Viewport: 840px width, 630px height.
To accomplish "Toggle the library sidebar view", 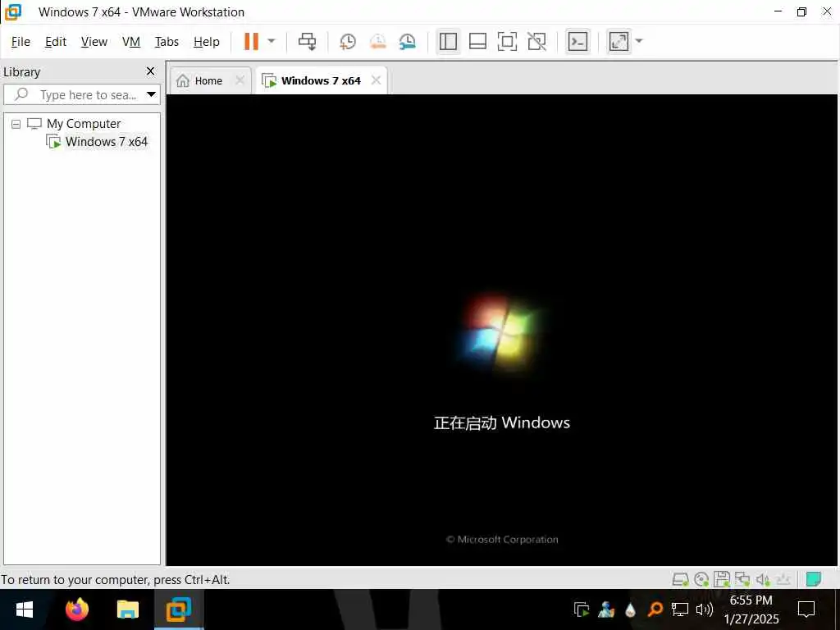I will pyautogui.click(x=448, y=41).
